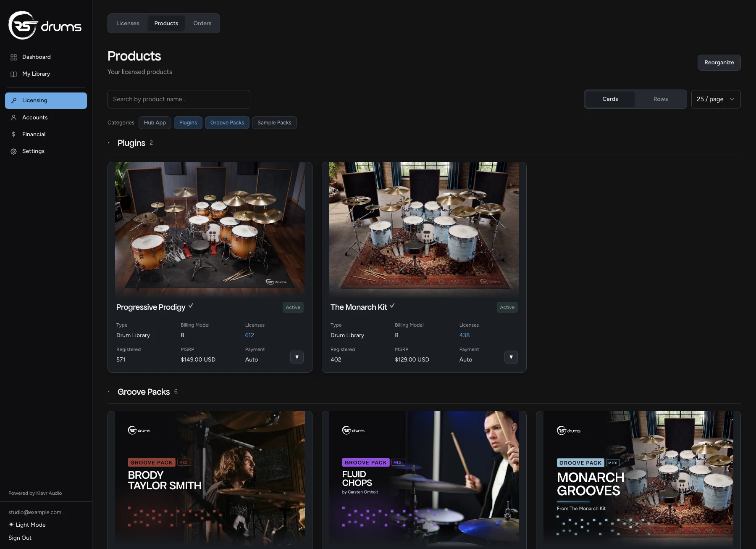Click the RS drums logo
This screenshot has width=756, height=549.
[45, 25]
